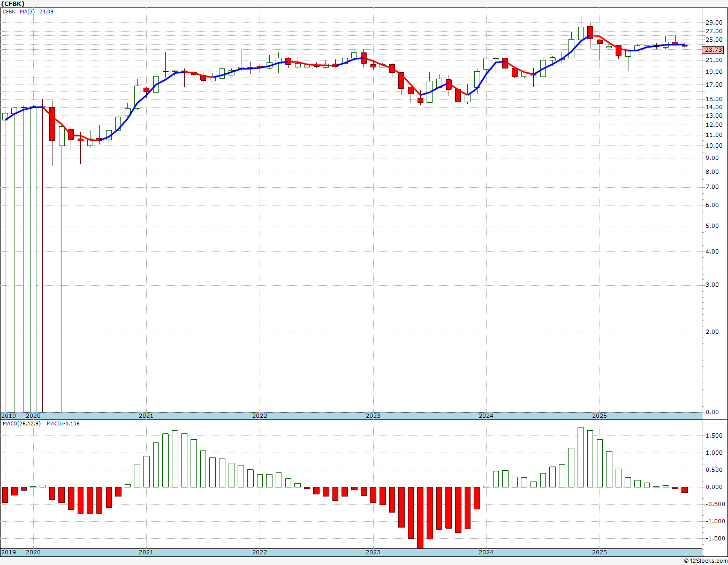This screenshot has height=565, width=728.
Task: Click the 12Stocks.com copyright link
Action: tap(706, 561)
